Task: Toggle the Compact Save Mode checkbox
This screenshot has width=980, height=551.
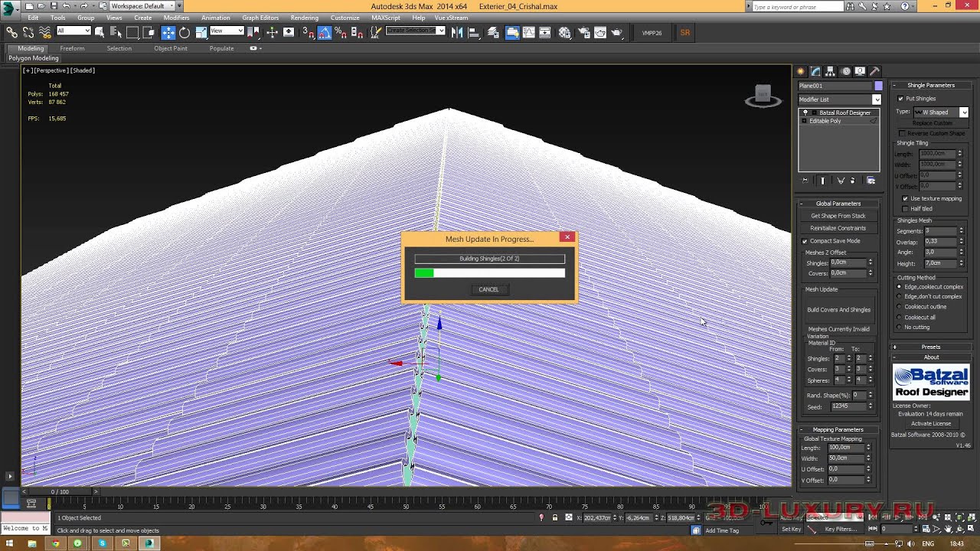Action: (x=805, y=241)
